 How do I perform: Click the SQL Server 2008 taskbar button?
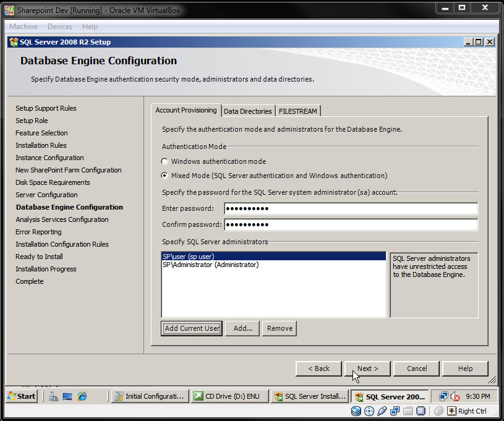[x=390, y=396]
